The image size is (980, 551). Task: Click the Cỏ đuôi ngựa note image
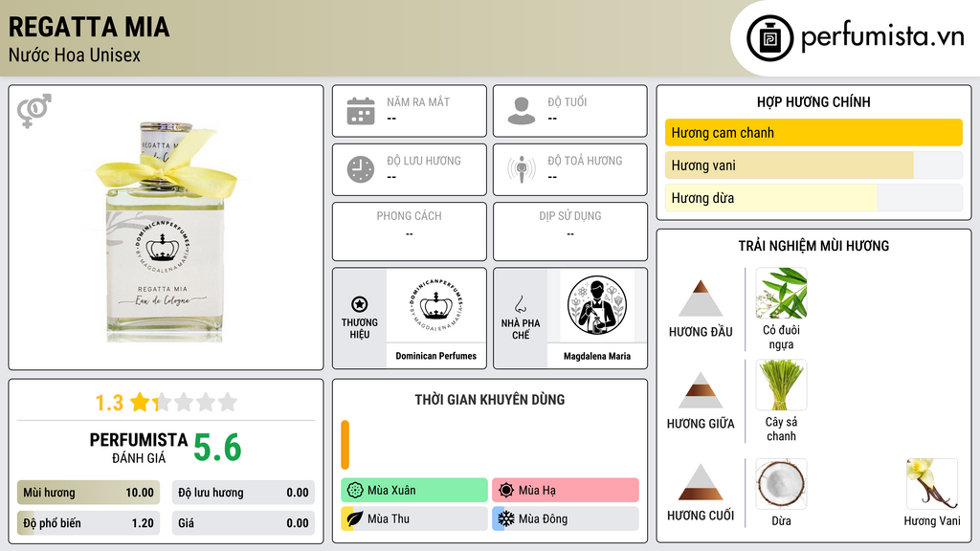coord(781,294)
